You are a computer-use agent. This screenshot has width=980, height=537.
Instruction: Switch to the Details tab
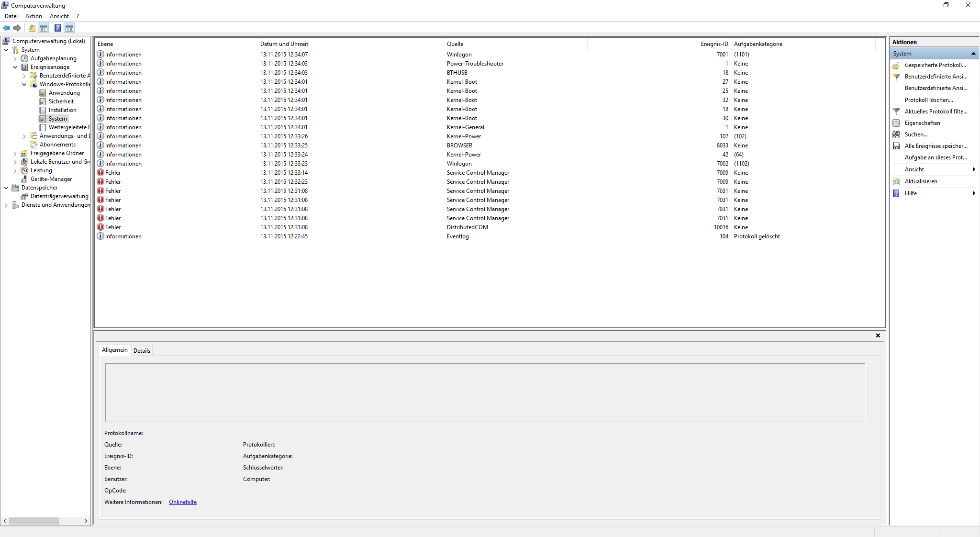(142, 351)
